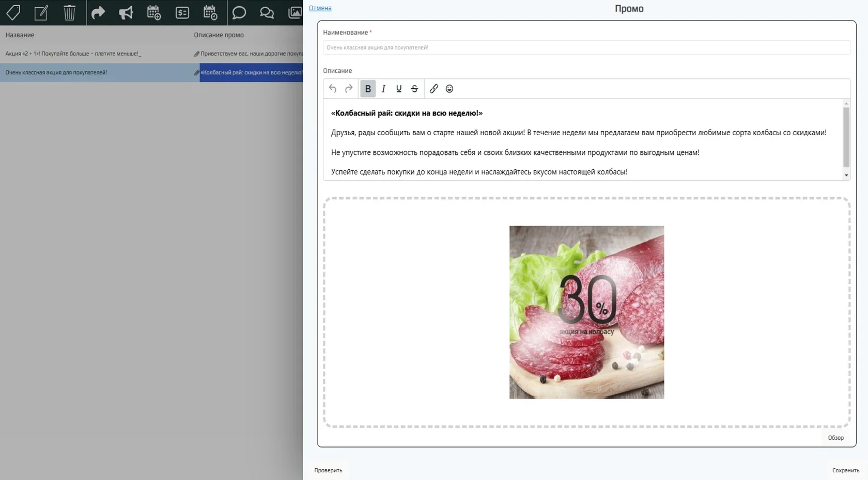Open the emoji picker
This screenshot has height=480, width=868.
tap(450, 89)
